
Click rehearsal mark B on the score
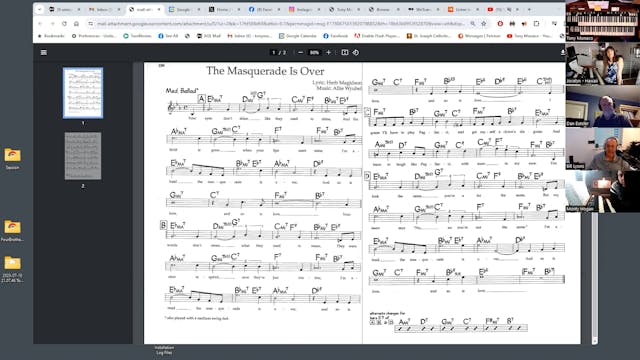(164, 225)
